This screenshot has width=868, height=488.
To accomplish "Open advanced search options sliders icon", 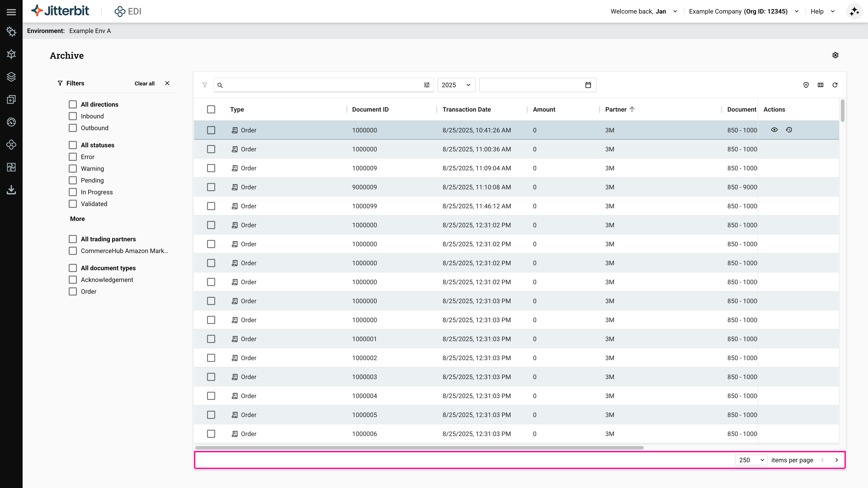I will pyautogui.click(x=426, y=85).
